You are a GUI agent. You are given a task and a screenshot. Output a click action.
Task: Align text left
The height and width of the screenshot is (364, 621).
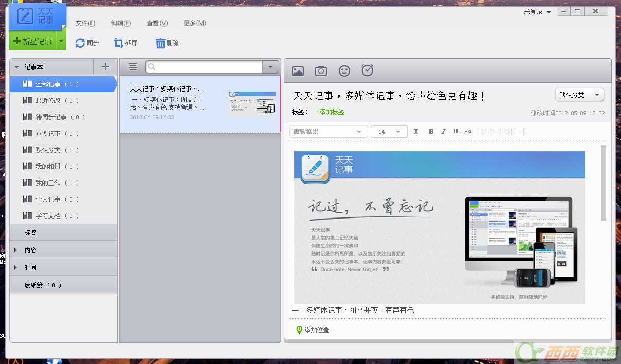(483, 132)
